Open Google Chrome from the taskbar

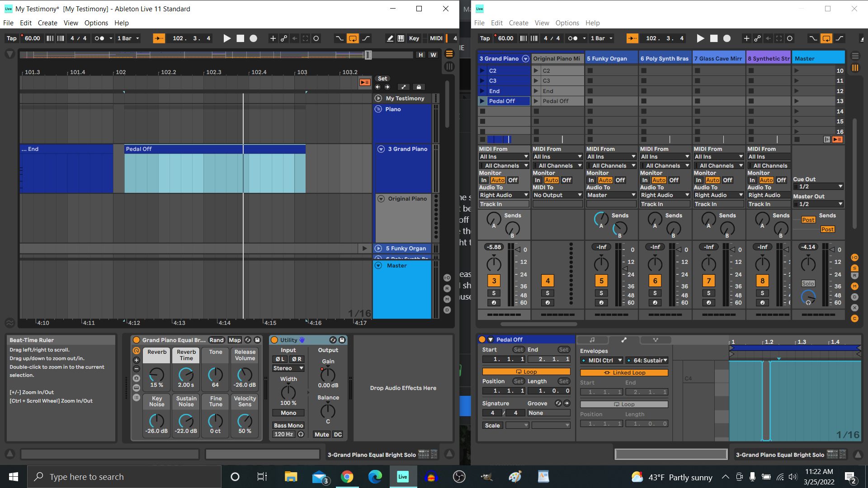(347, 477)
